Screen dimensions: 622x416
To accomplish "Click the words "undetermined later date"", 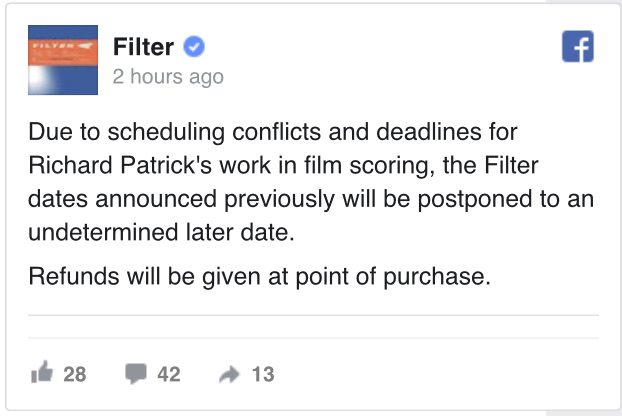I will 159,232.
